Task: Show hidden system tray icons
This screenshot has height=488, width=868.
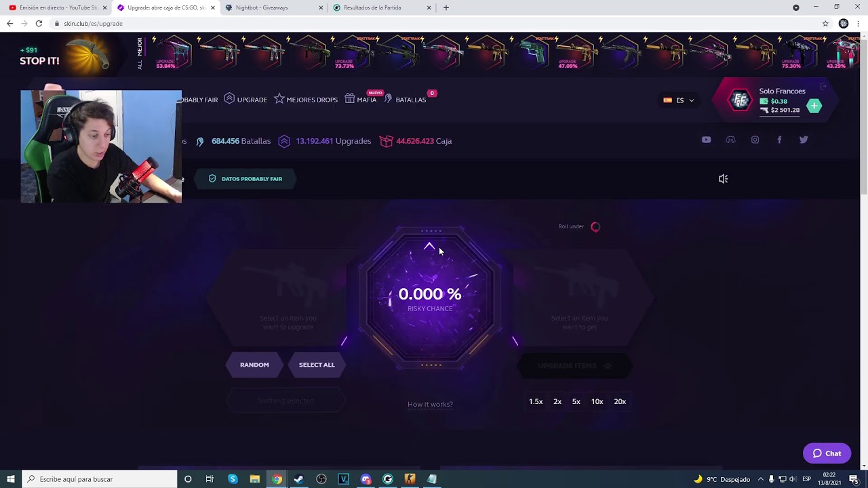Action: click(760, 479)
